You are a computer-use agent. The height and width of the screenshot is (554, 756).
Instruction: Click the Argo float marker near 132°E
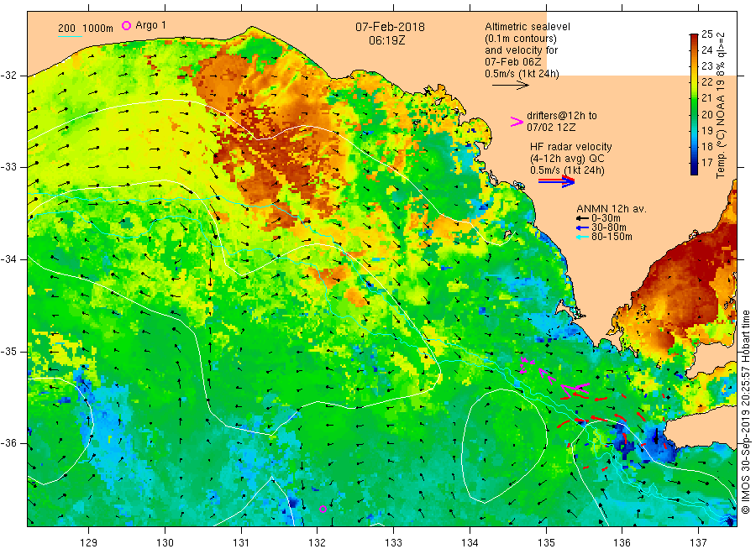pos(323,510)
